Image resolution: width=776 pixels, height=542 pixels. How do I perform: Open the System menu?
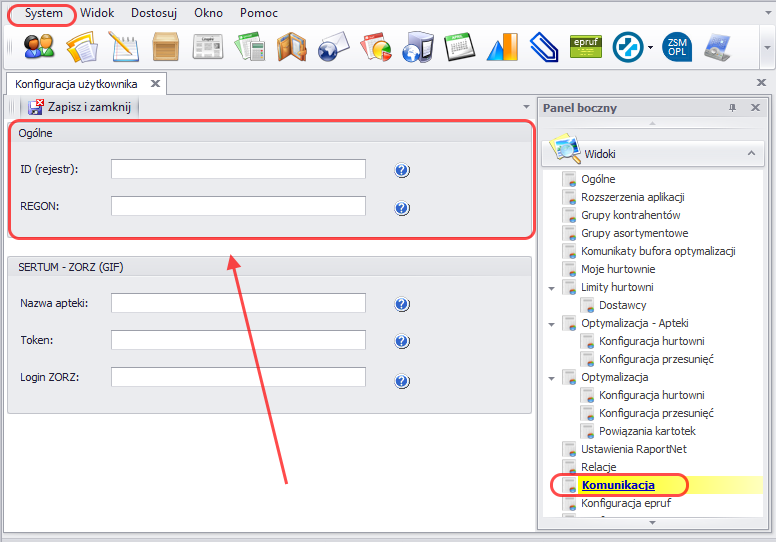coord(43,13)
